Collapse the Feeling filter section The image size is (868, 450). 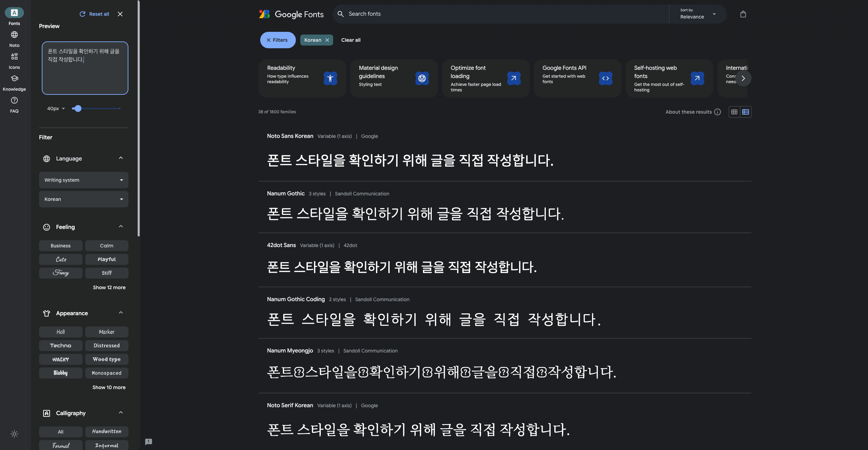[121, 226]
